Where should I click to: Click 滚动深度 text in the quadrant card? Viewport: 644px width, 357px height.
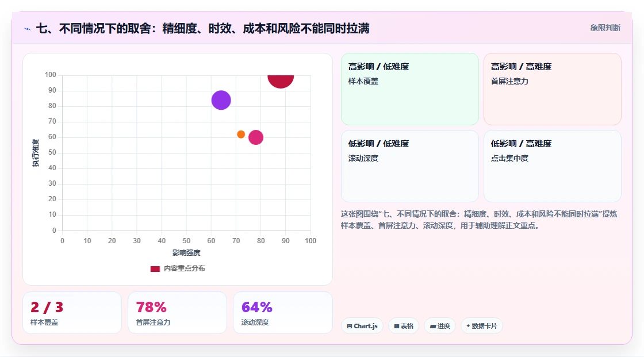pos(363,158)
